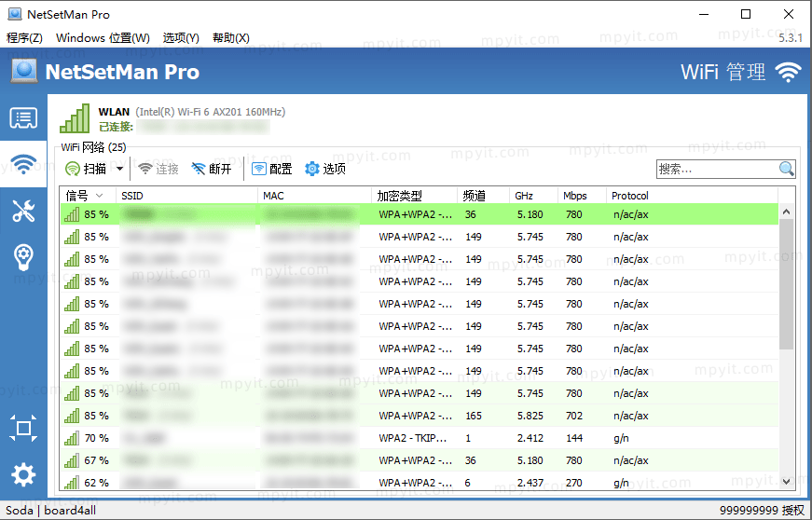Screen dimensions: 812x520
Task: Switch to compact mode via frame icon
Action: click(23, 428)
